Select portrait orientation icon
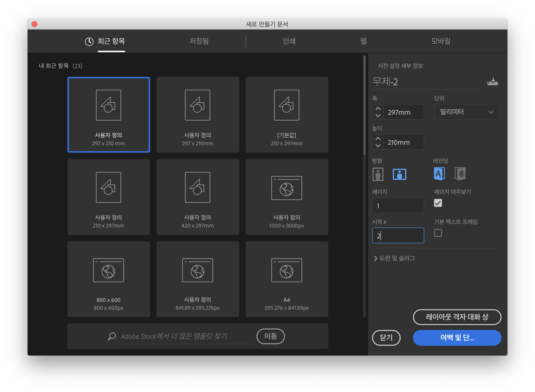 [378, 174]
